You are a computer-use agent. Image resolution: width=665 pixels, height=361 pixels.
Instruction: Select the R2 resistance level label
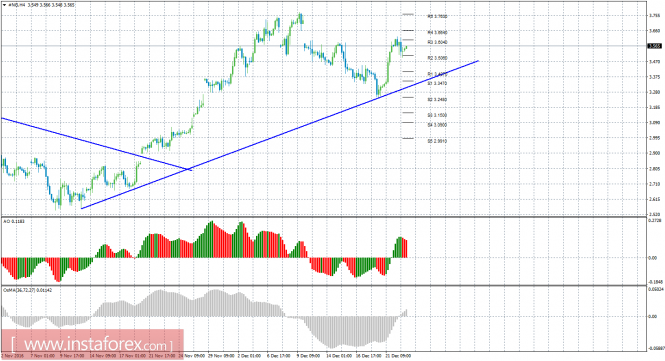click(437, 58)
